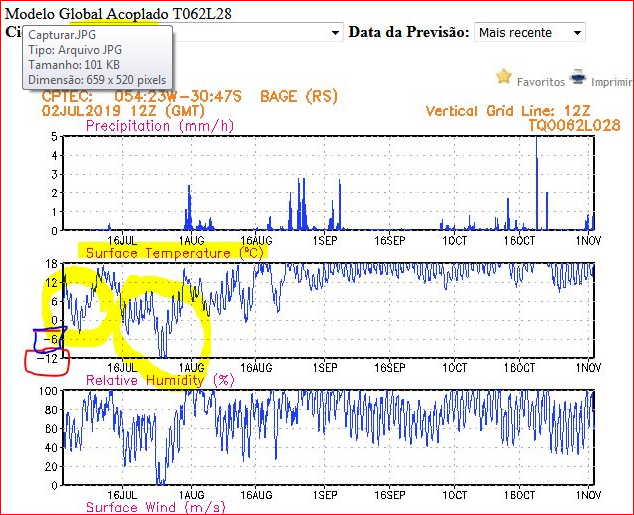The height and width of the screenshot is (515, 634).
Task: Expand the city selection dropdown arrow
Action: tap(334, 33)
